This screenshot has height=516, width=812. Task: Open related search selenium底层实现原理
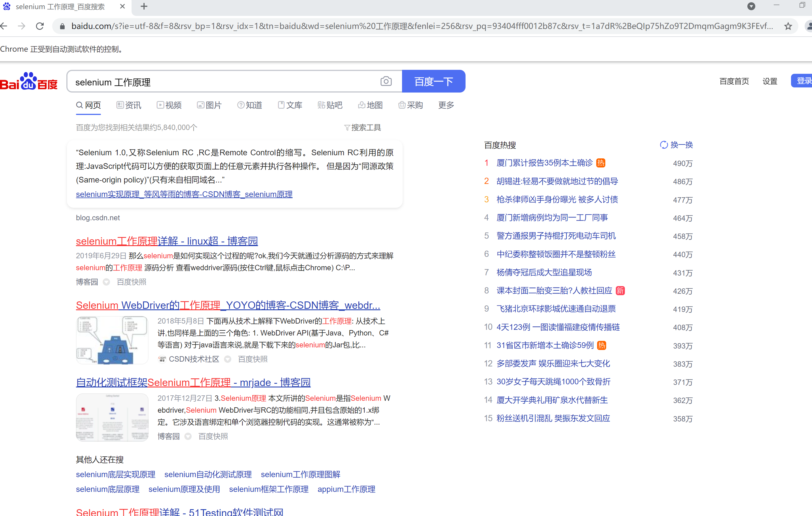point(115,474)
